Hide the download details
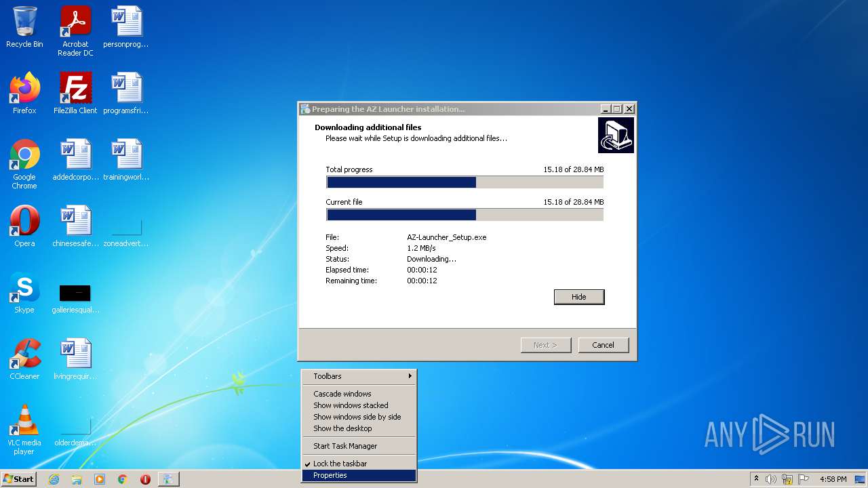868x488 pixels. (579, 297)
